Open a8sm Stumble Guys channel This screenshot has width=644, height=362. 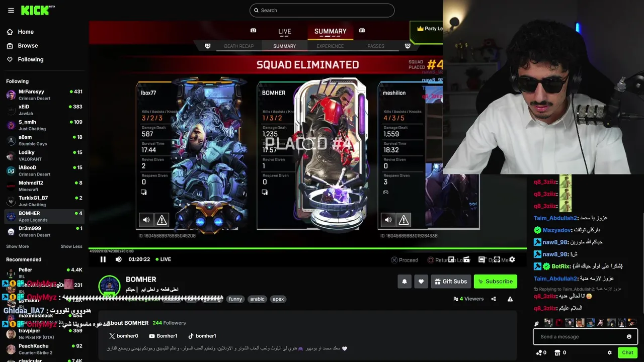point(44,140)
